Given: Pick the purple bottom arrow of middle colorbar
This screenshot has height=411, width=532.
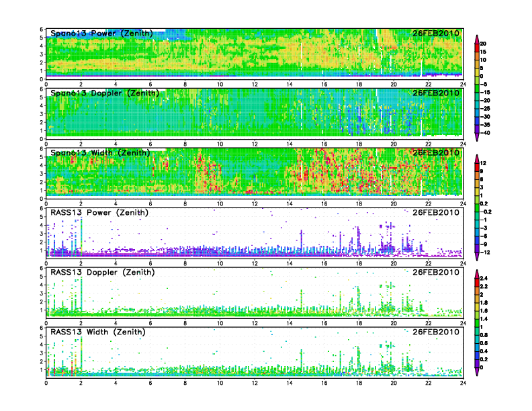Looking at the screenshot, I should pyautogui.click(x=477, y=257).
